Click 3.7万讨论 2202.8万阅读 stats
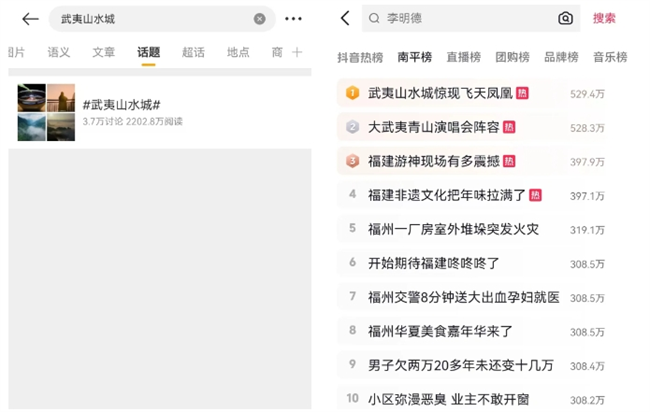This screenshot has height=412, width=650. point(133,121)
